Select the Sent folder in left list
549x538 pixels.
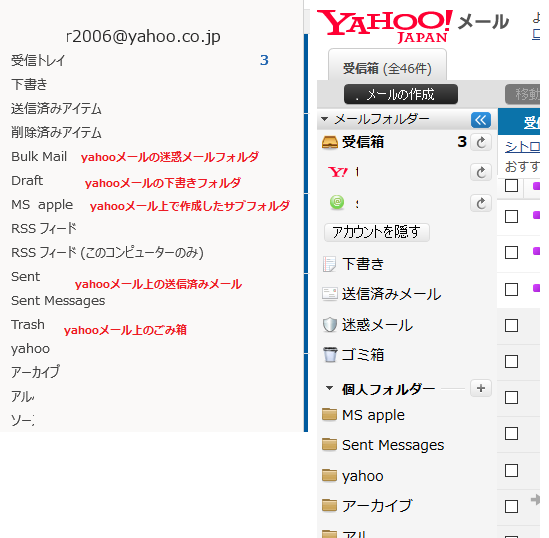26,277
